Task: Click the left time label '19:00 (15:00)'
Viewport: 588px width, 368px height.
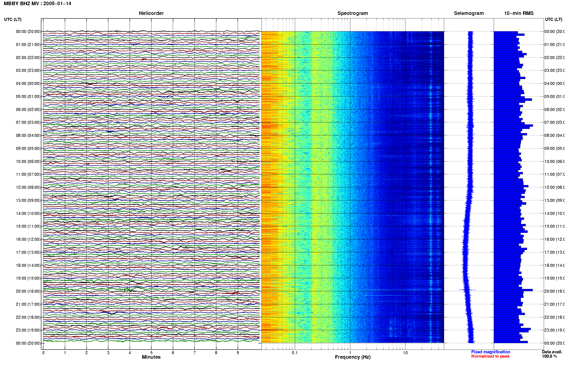Action: coord(28,278)
